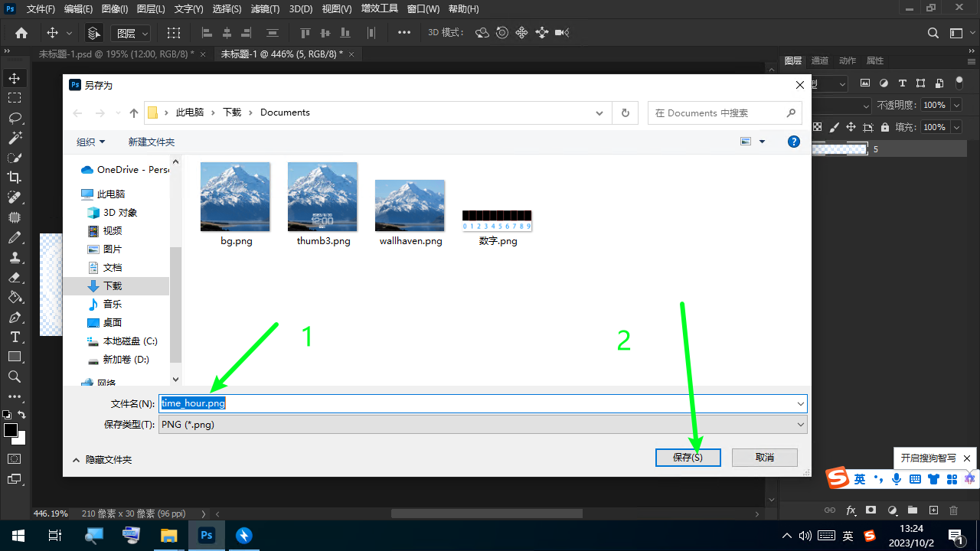Screen dimensions: 980x551
Task: Collapse folder view with 隐藏文件夹
Action: (102, 459)
